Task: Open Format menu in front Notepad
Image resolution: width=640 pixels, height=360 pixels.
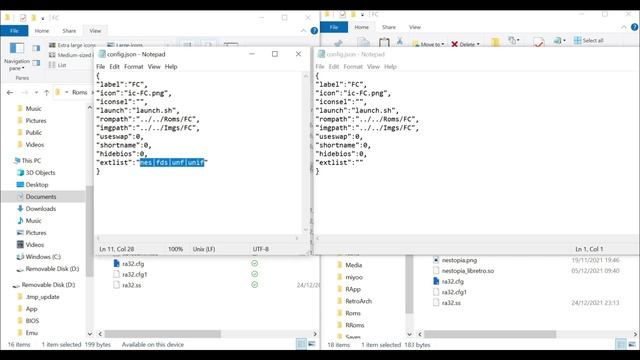Action: (133, 67)
